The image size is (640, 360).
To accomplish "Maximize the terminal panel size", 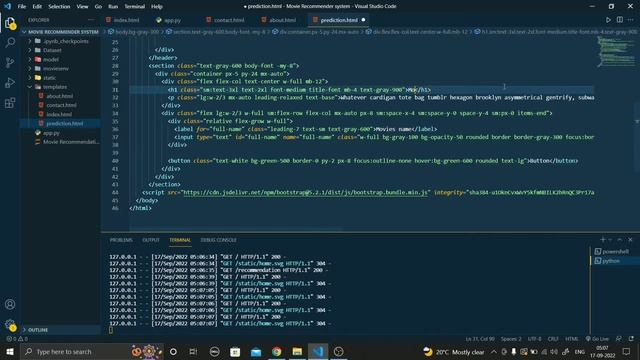I will tap(620, 240).
